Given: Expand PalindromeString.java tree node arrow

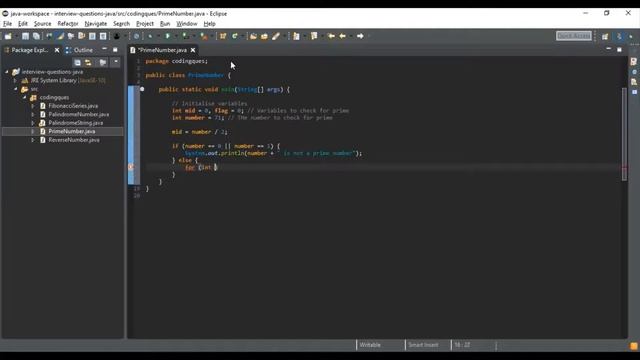Looking at the screenshot, I should tap(33, 123).
